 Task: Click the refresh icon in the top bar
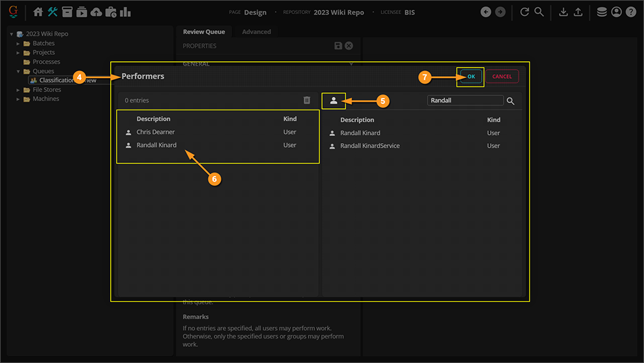524,12
